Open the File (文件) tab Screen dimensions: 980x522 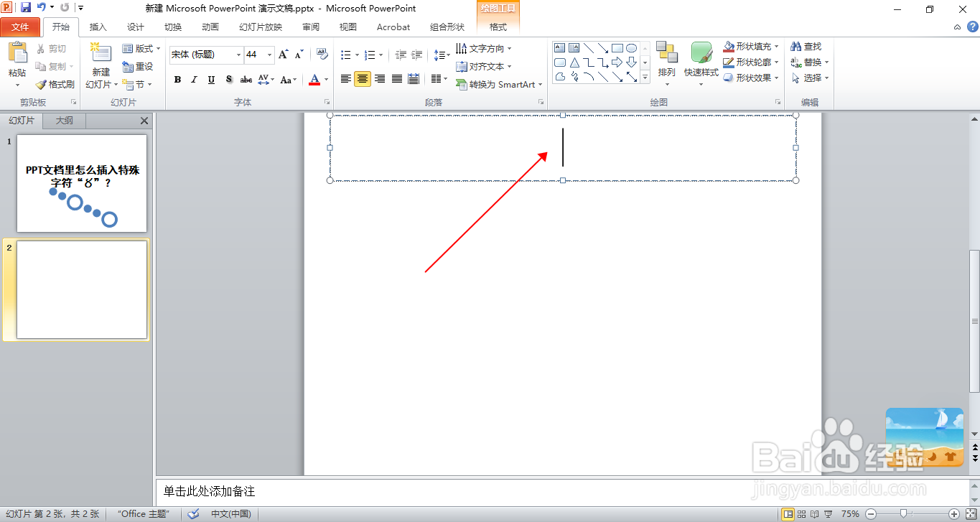pyautogui.click(x=21, y=27)
